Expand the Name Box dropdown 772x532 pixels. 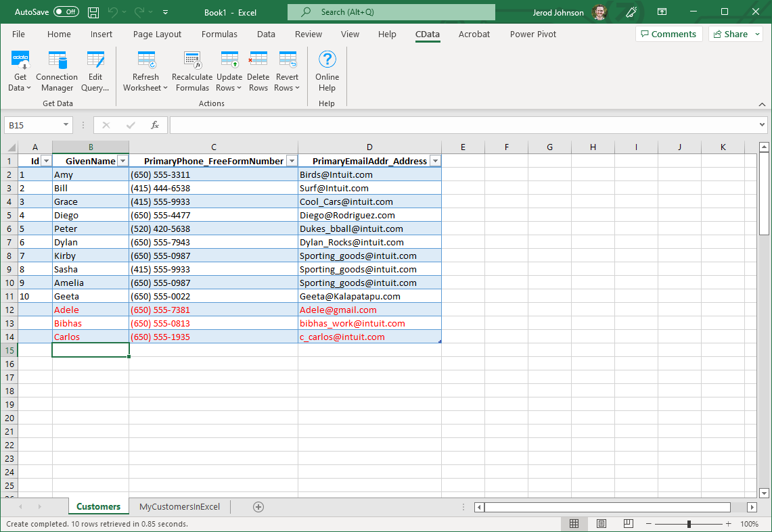(x=66, y=125)
